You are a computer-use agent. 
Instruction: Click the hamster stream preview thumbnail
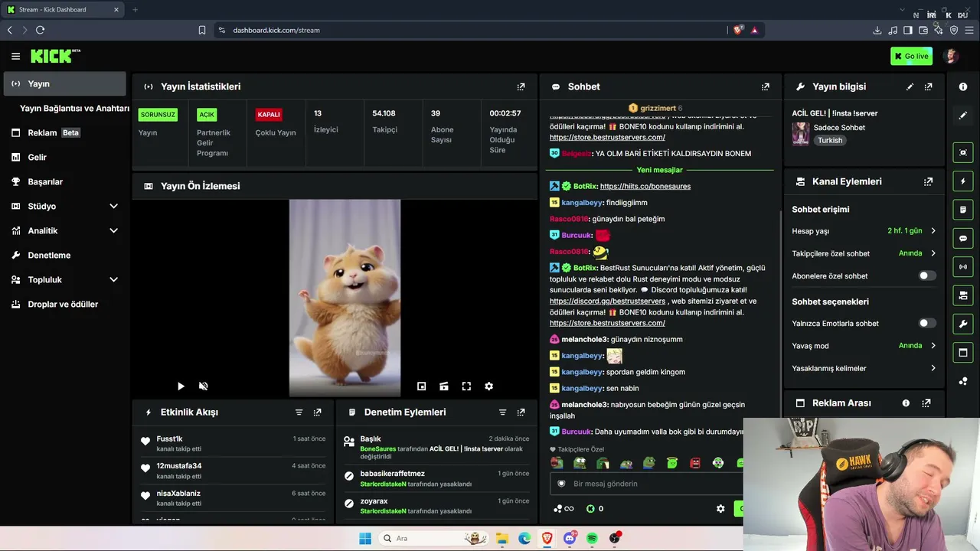(x=345, y=298)
